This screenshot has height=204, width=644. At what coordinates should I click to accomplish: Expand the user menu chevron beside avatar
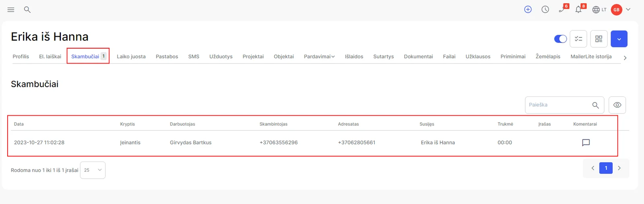click(628, 9)
